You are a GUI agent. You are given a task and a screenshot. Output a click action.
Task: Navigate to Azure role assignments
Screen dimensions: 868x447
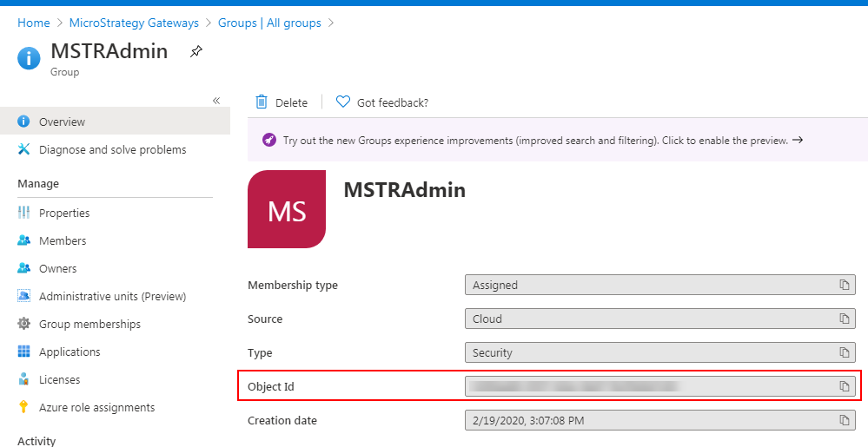point(96,407)
